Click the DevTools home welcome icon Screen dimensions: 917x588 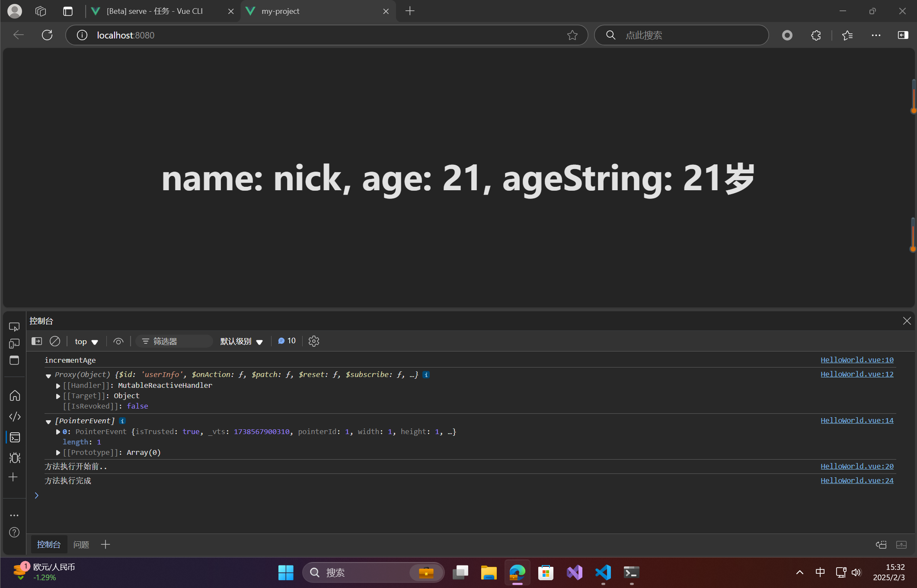[x=15, y=396]
